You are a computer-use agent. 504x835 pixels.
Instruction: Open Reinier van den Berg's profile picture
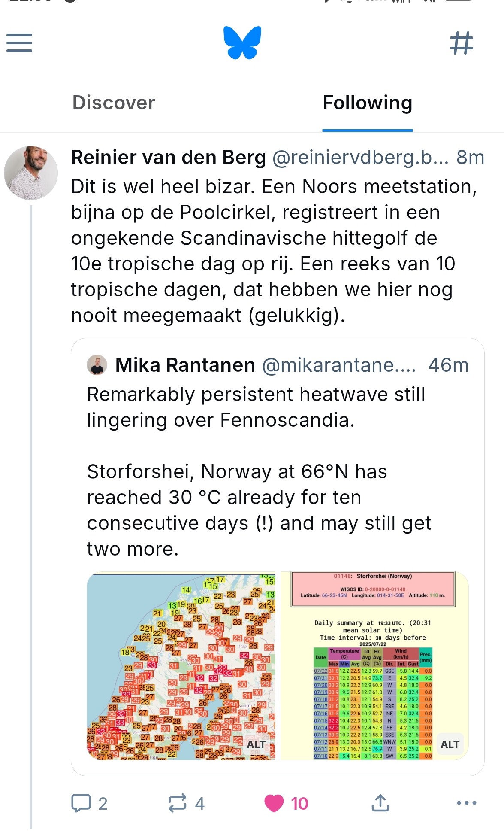pyautogui.click(x=31, y=173)
